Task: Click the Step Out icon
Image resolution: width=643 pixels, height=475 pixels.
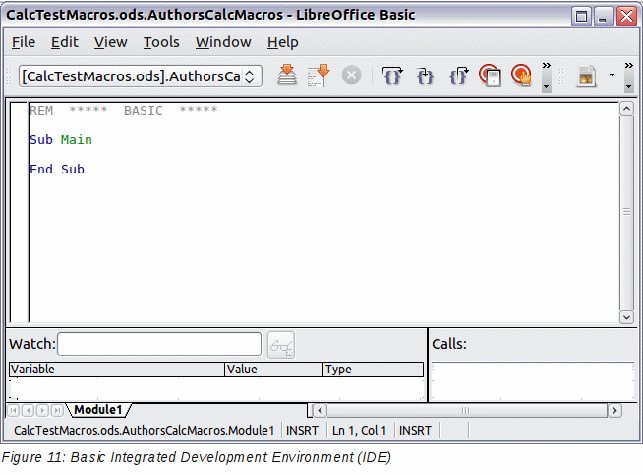Action: [458, 76]
